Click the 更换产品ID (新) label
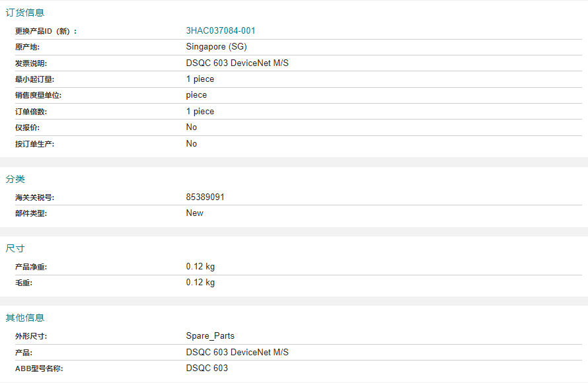This screenshot has width=588, height=383. click(x=46, y=31)
